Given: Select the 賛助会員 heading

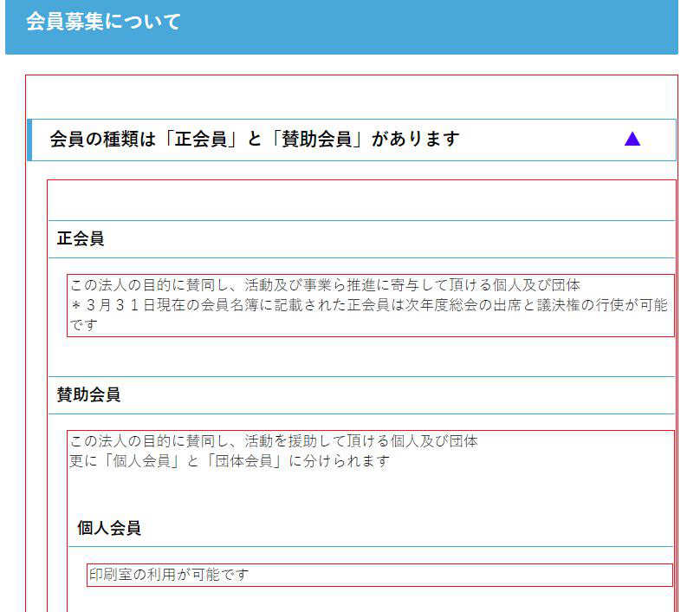Looking at the screenshot, I should [x=88, y=395].
